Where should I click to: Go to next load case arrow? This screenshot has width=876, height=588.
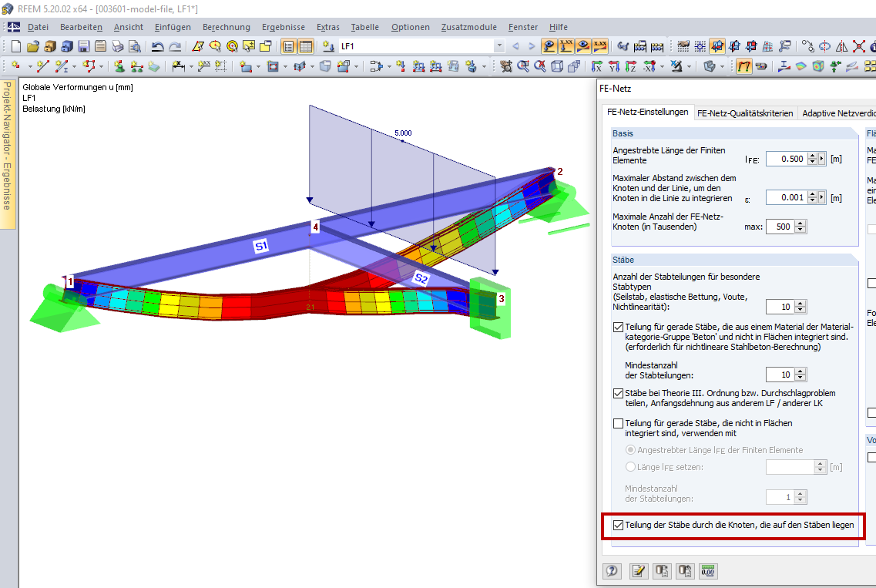coord(532,46)
